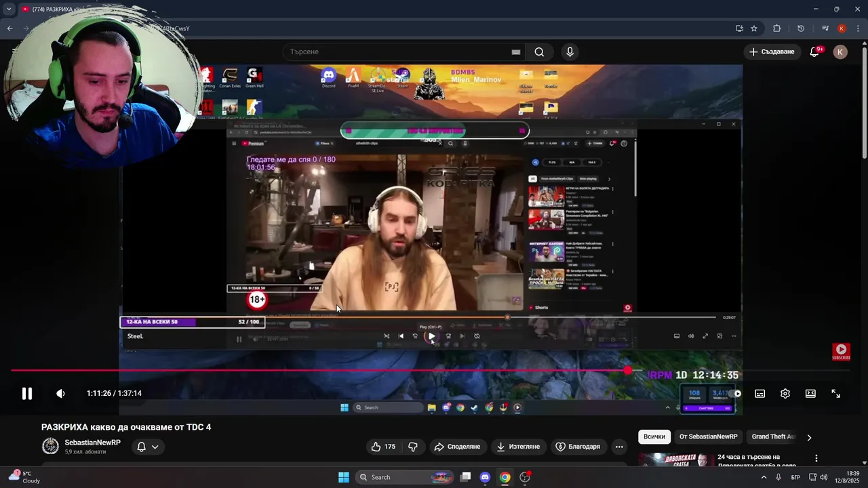Toggle the autoplay switch in the player

734,393
